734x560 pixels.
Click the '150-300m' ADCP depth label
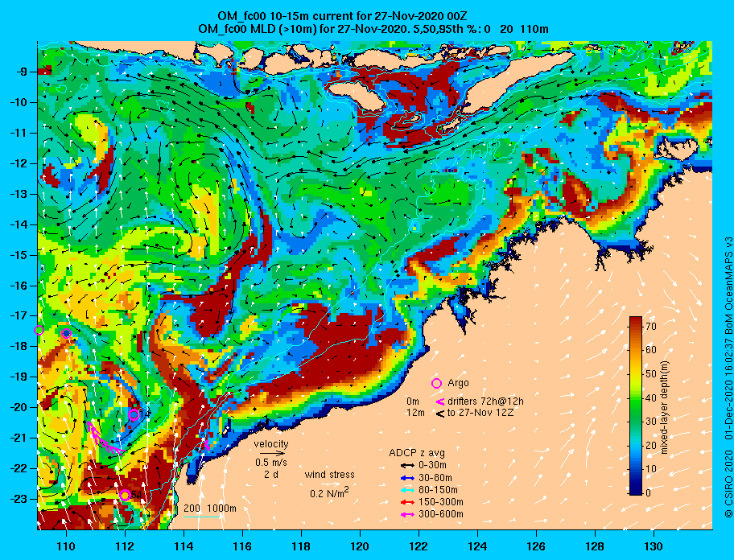pos(441,502)
